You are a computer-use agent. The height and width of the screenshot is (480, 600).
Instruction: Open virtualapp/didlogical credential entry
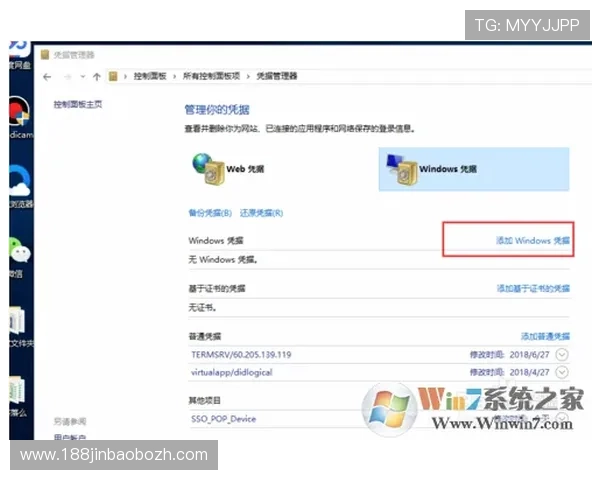tap(232, 372)
